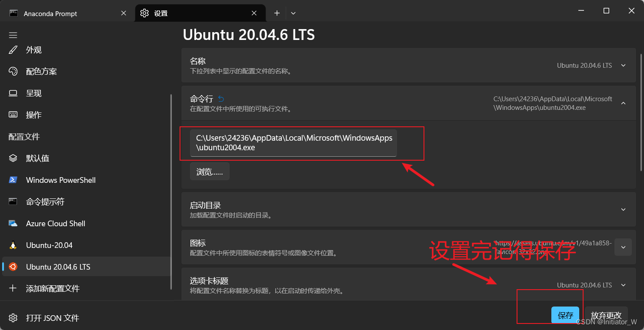Click the Windows PowerShell profile icon
Image resolution: width=644 pixels, height=330 pixels.
[13, 180]
